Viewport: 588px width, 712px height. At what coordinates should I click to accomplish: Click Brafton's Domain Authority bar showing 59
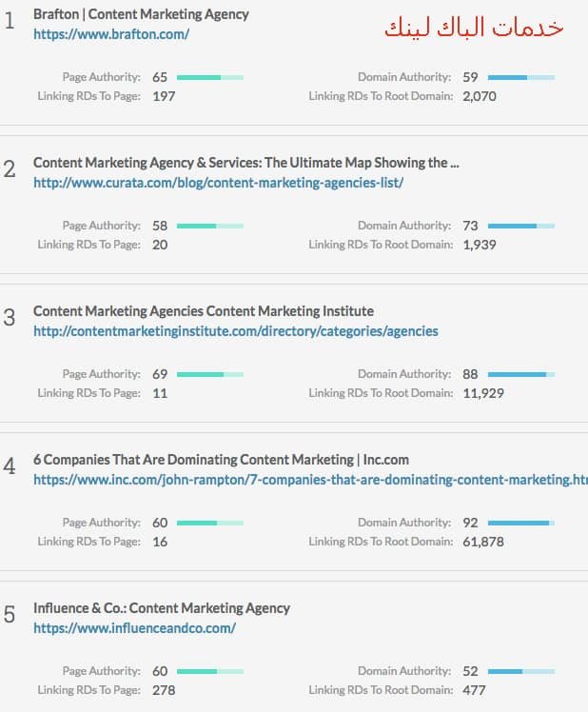pos(521,77)
